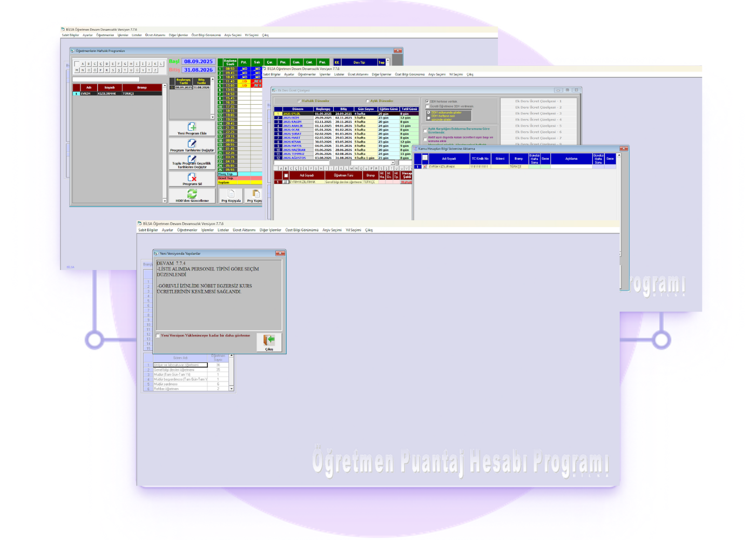756x540 pixels.
Task: Click the HDD'den Güncelleme refresh icon
Action: pos(192,193)
